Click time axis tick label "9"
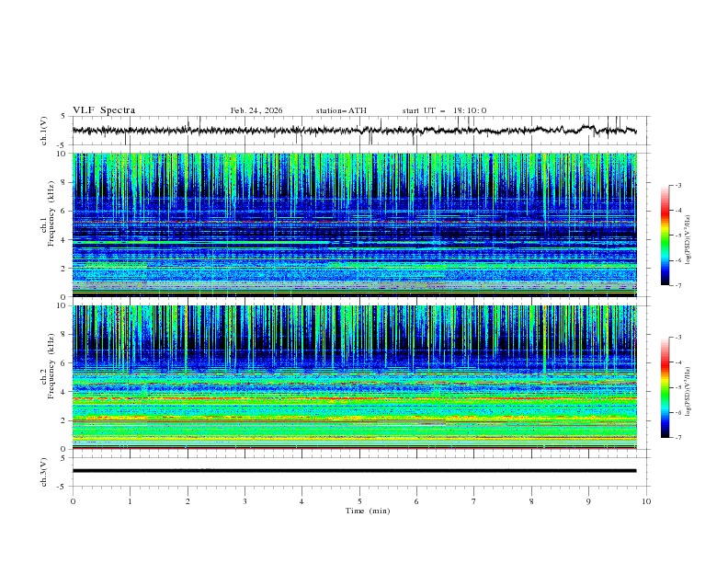The image size is (728, 563). [x=588, y=501]
